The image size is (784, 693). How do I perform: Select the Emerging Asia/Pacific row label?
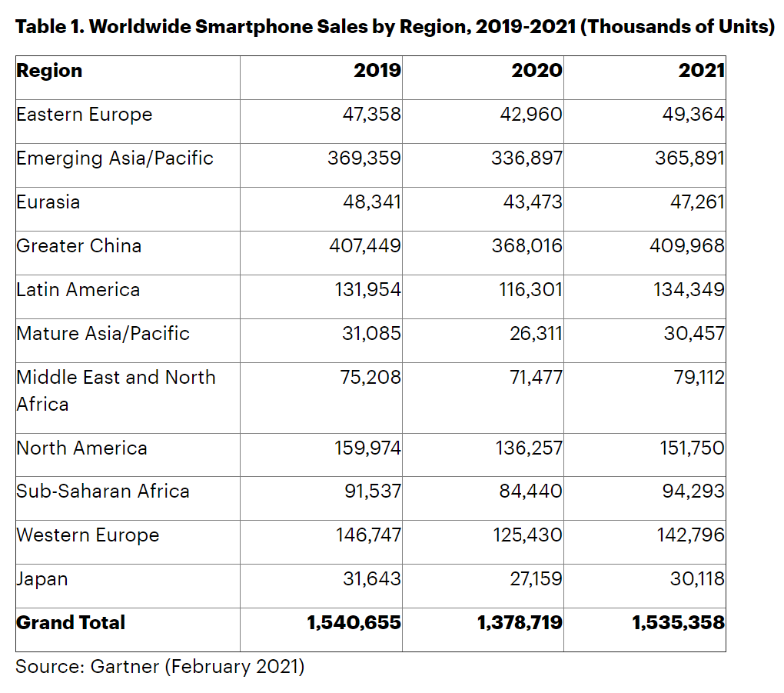click(115, 158)
